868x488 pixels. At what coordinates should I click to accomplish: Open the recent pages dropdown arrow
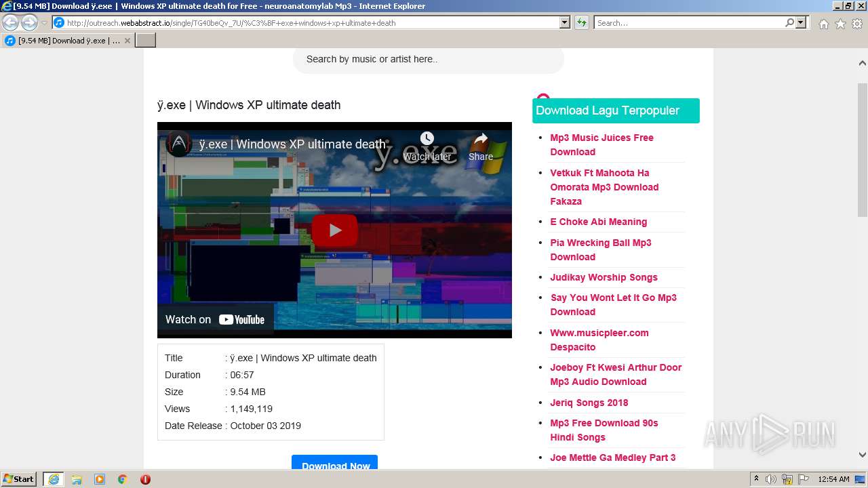44,23
